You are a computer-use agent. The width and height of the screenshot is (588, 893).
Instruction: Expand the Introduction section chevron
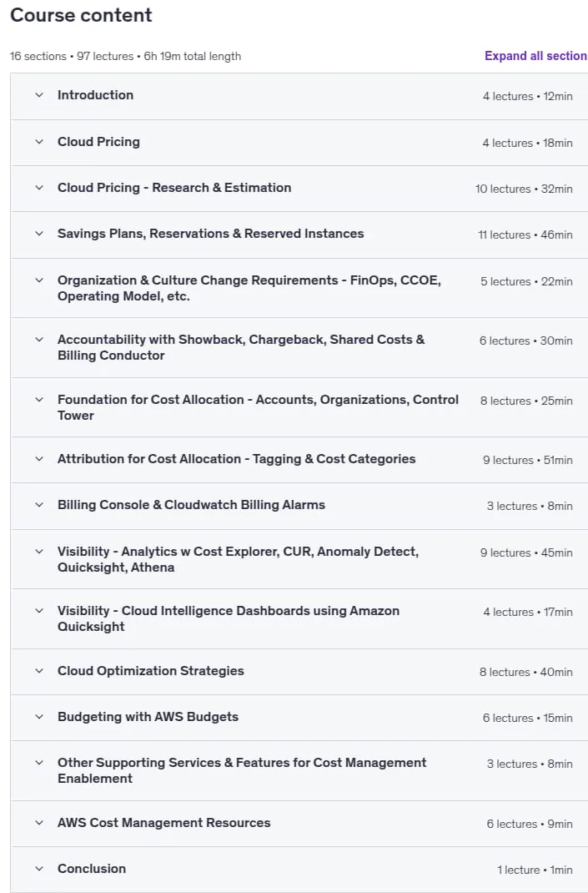point(39,95)
